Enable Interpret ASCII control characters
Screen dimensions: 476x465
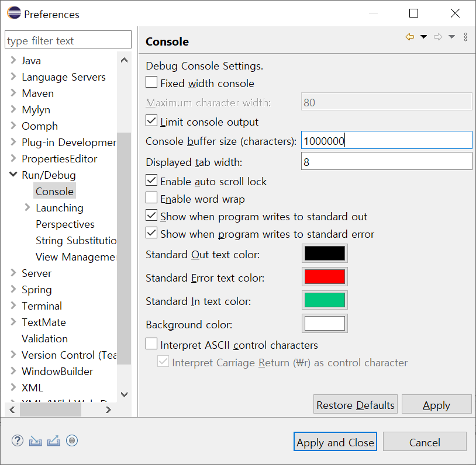pos(151,344)
